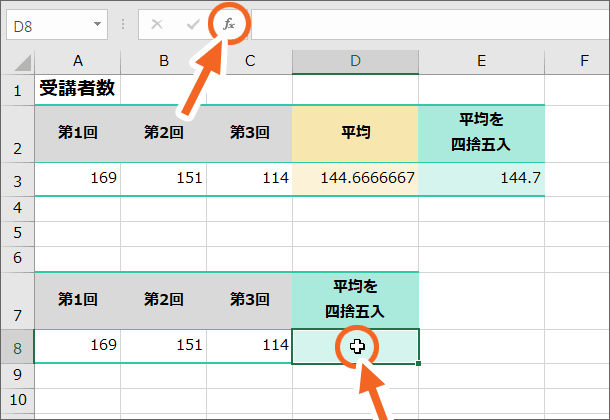
Task: Select column A header
Action: [78, 61]
